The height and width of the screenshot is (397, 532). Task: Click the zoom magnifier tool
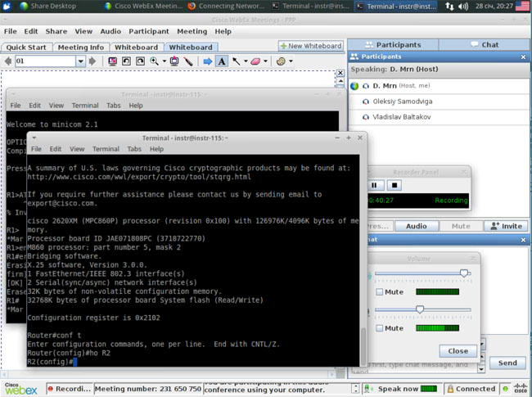pyautogui.click(x=155, y=61)
